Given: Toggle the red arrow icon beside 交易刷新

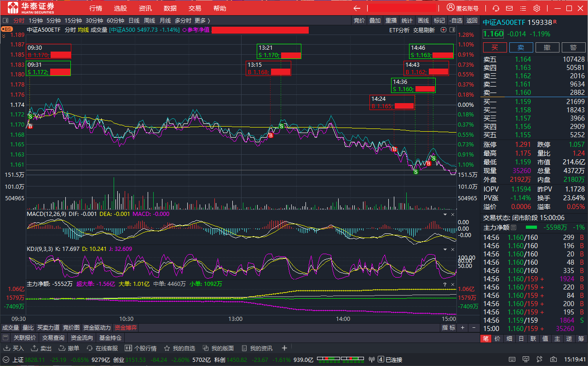Looking at the screenshot, I should click(x=444, y=30).
